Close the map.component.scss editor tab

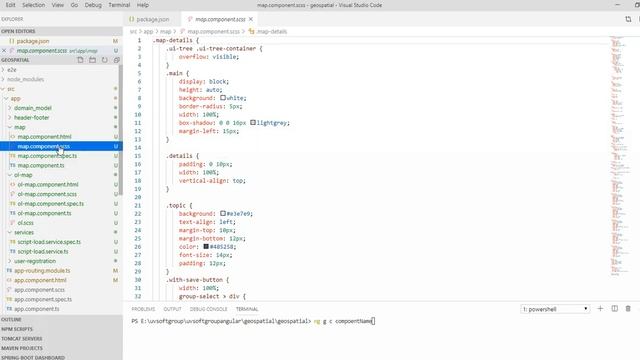click(251, 19)
